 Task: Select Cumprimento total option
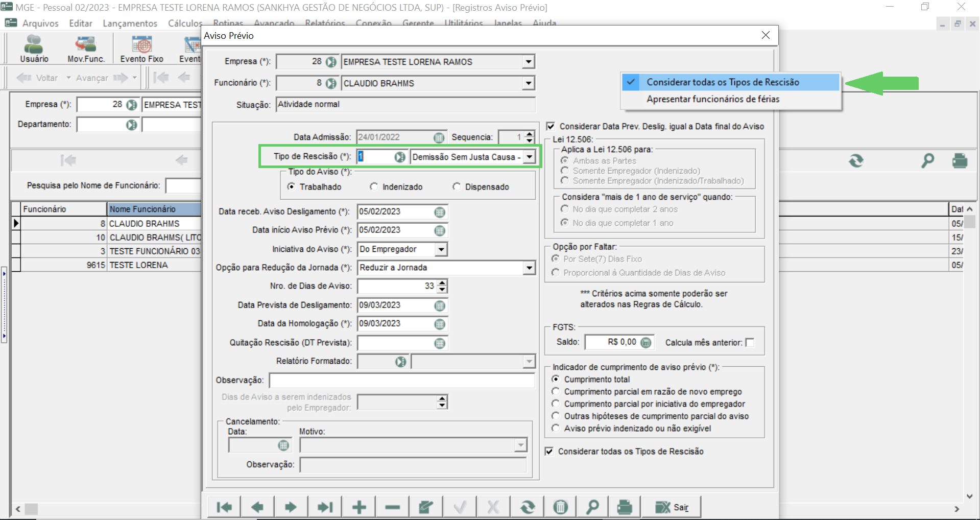click(556, 379)
